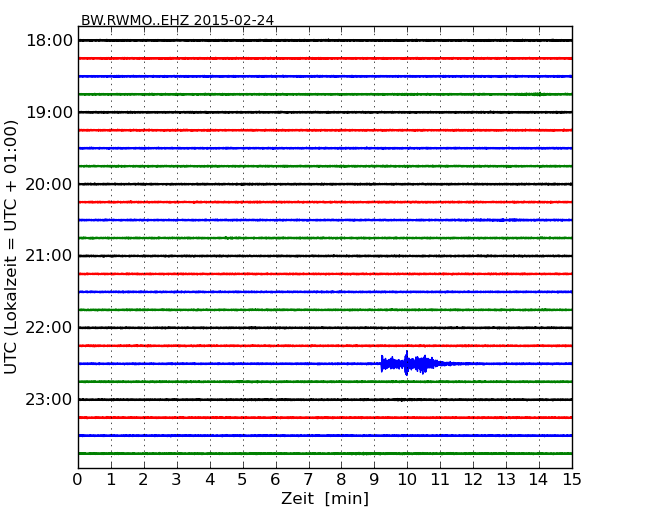This screenshot has width=650, height=520.
Task: Click the x-axis tick label 7
Action: [x=308, y=480]
